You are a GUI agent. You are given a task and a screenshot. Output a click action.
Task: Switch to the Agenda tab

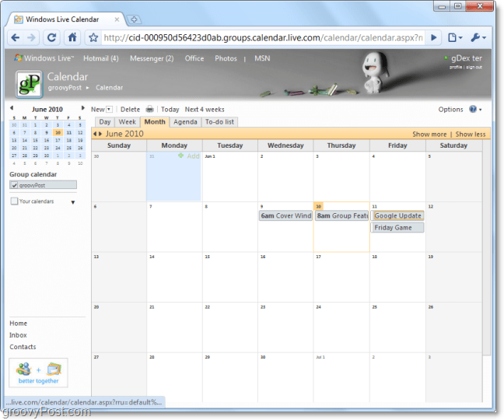185,122
